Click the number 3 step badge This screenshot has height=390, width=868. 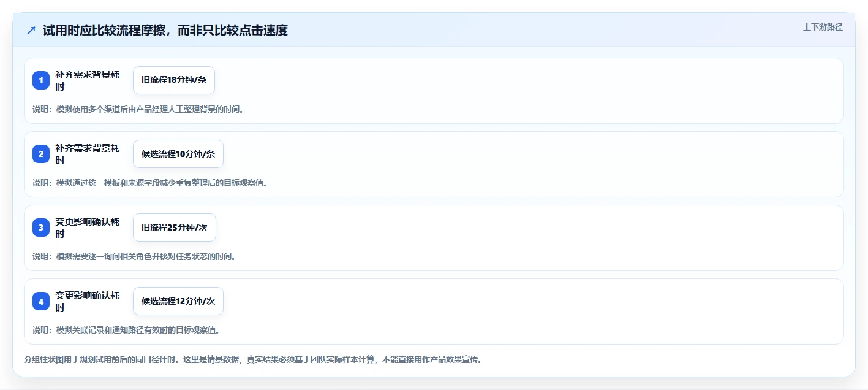coord(41,227)
